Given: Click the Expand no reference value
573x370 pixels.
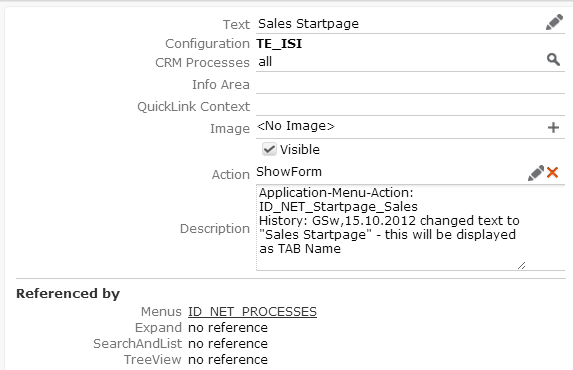Looking at the screenshot, I should [228, 328].
